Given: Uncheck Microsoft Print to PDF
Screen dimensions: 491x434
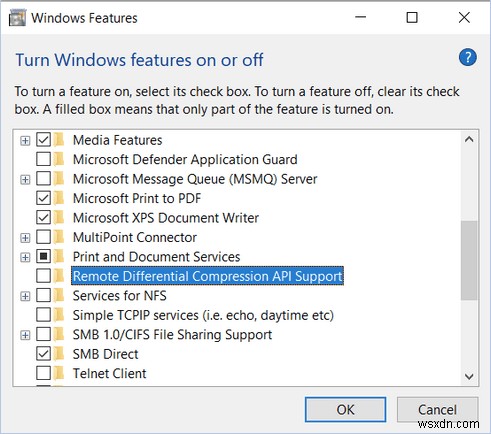Looking at the screenshot, I should 43,198.
